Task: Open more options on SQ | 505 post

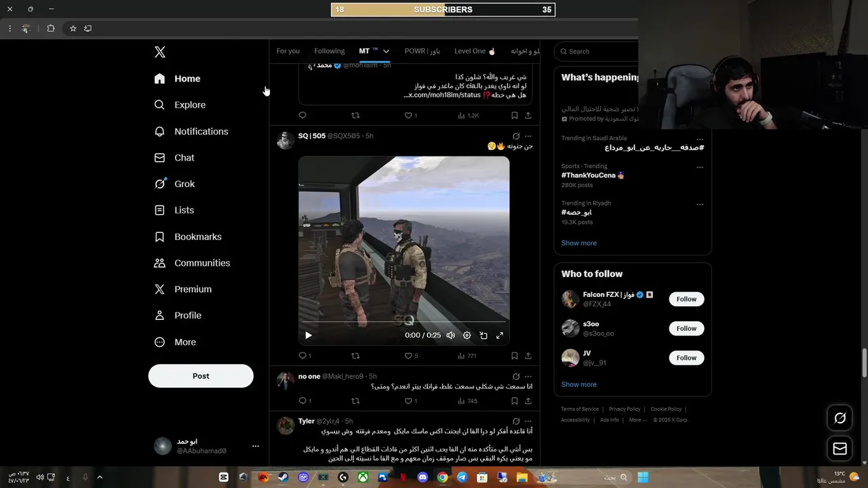Action: [528, 136]
